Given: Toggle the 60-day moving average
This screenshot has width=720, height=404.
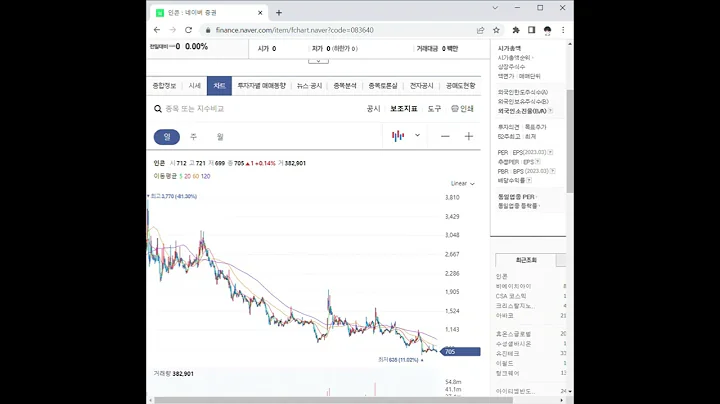Looking at the screenshot, I should click(196, 176).
